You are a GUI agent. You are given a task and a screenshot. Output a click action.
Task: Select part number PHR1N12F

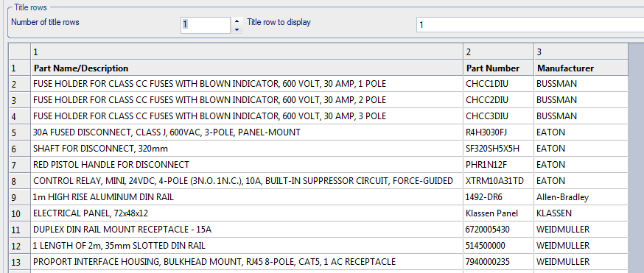499,165
